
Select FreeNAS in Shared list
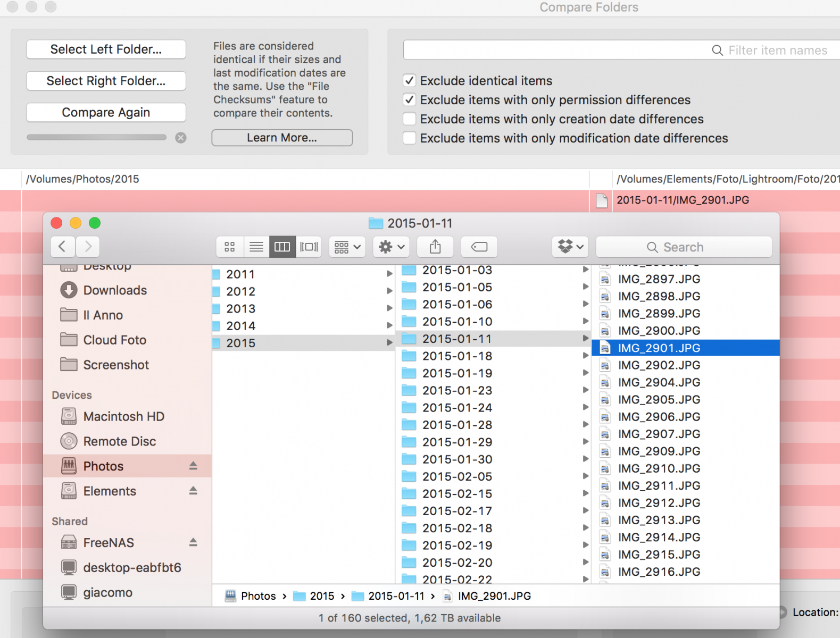click(109, 543)
